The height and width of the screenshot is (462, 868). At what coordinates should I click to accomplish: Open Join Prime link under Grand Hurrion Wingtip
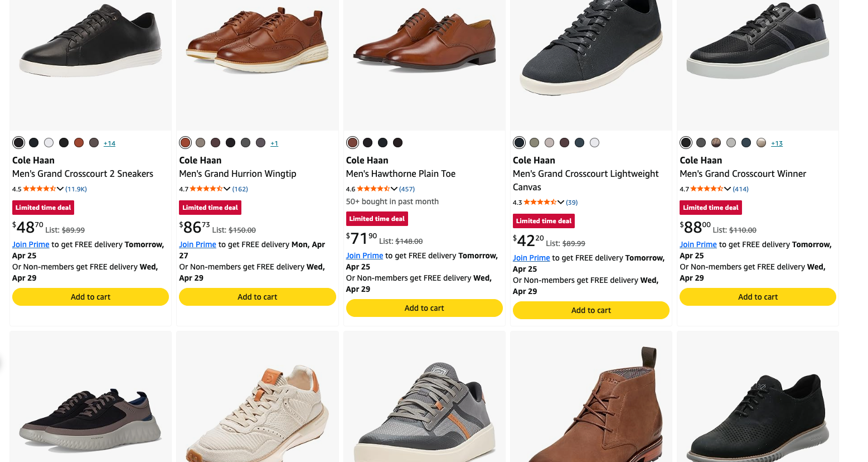[x=197, y=244]
